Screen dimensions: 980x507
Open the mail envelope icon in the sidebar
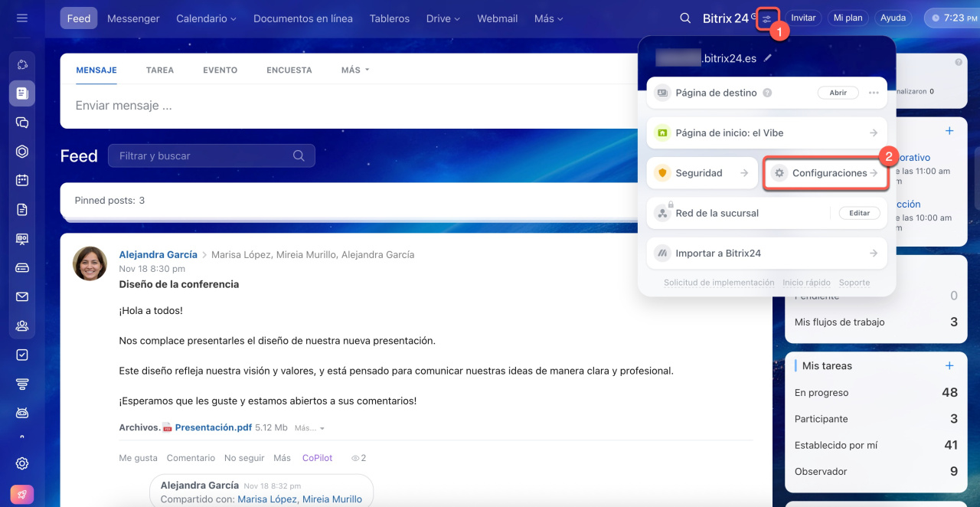22,297
